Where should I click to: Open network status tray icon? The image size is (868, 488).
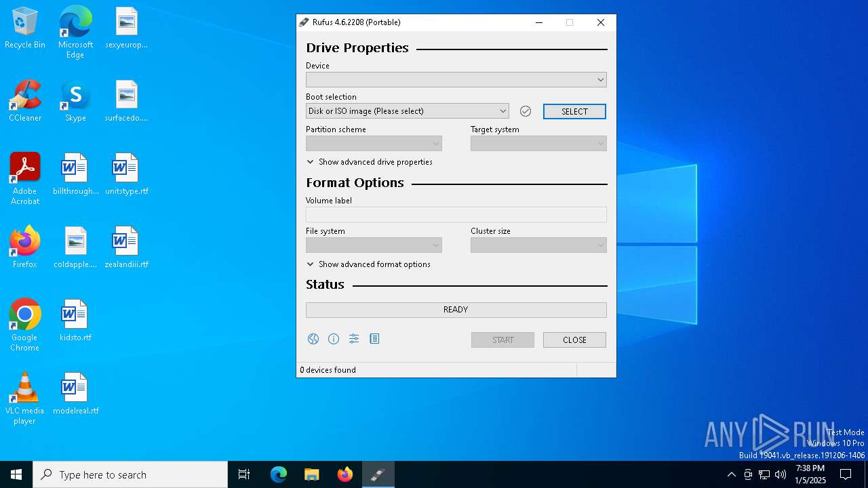764,474
